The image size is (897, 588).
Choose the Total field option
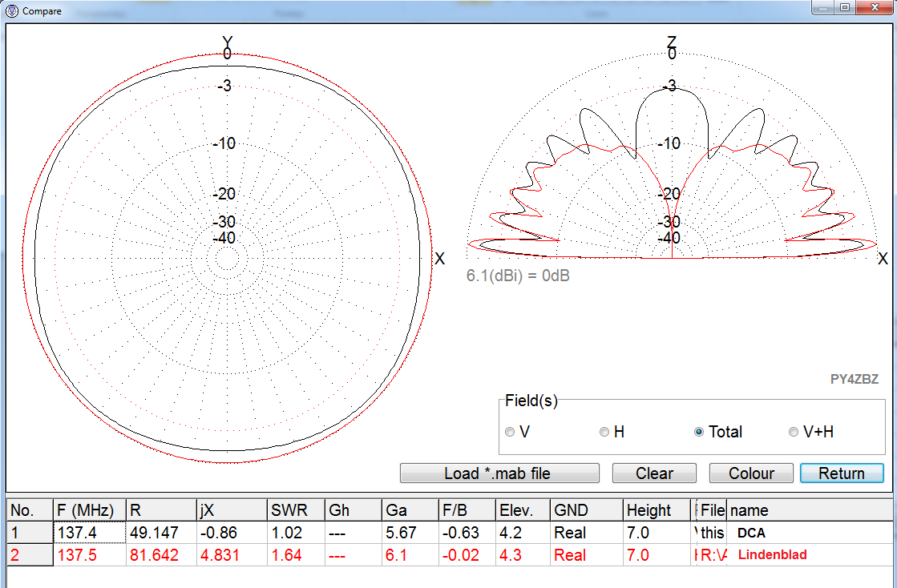coord(699,433)
